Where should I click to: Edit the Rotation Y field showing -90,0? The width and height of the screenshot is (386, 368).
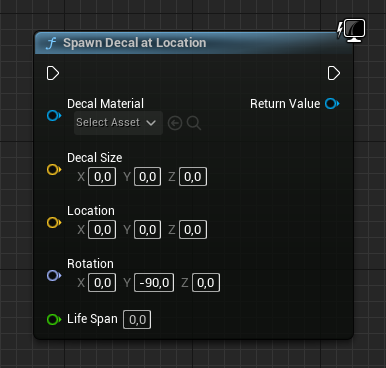click(154, 283)
